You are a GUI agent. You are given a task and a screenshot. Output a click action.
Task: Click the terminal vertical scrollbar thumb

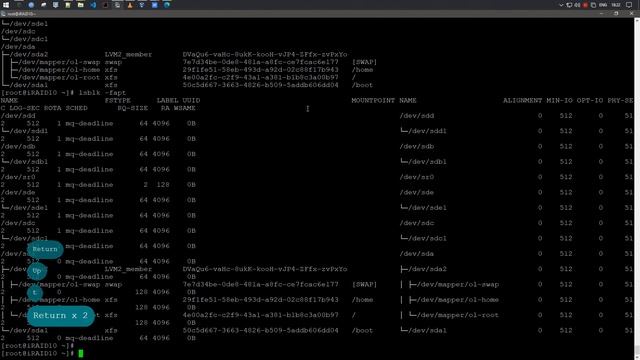(x=637, y=350)
